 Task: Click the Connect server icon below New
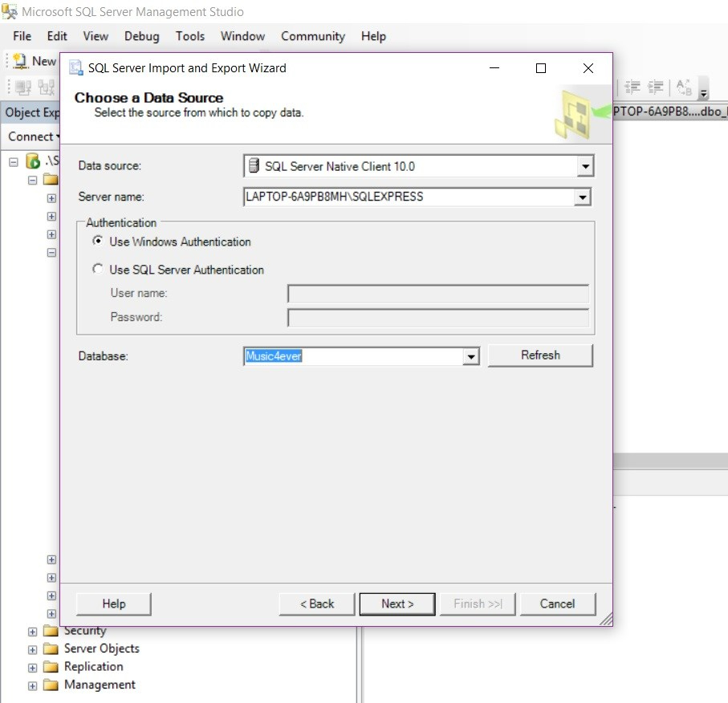21,87
